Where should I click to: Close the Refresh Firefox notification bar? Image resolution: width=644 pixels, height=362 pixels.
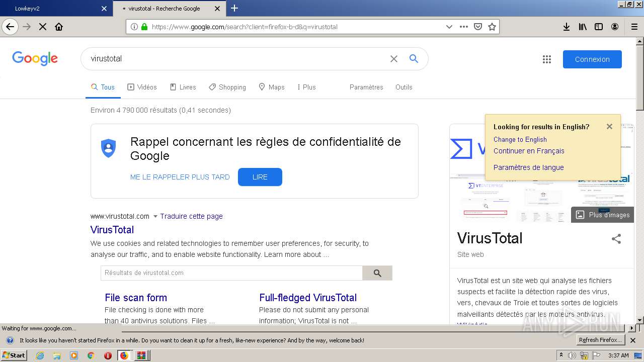tap(633, 340)
